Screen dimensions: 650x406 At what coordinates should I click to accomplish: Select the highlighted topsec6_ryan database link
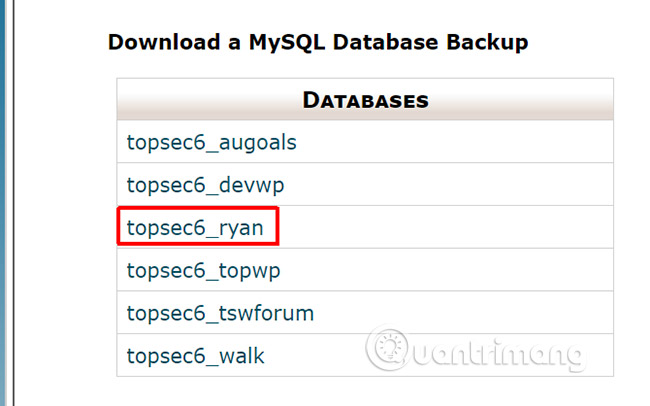(195, 228)
